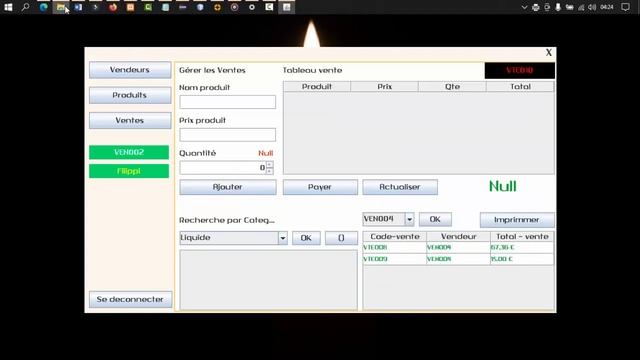Open the Vendeurs section
Viewport: 640px width, 360px height.
[130, 70]
